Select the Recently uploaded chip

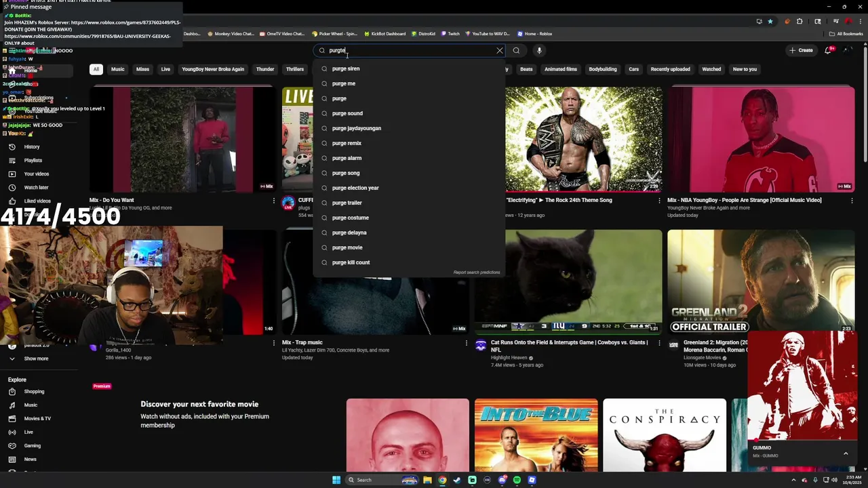(670, 69)
